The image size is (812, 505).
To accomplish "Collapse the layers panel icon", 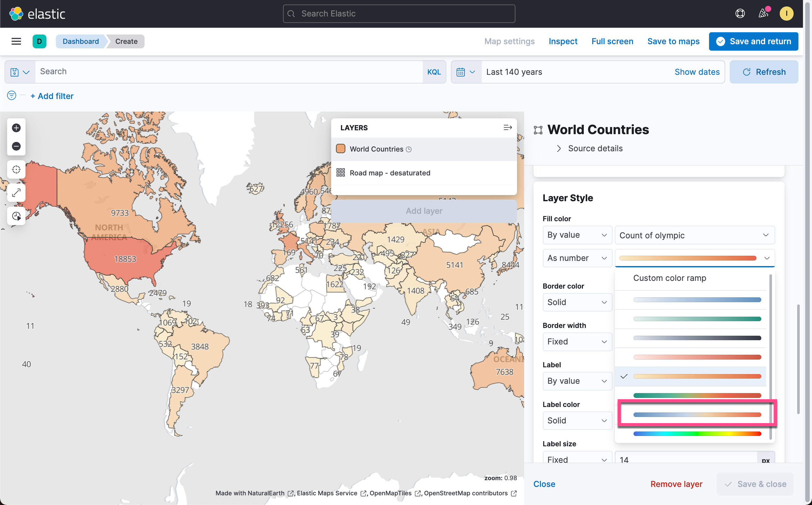I will point(507,128).
